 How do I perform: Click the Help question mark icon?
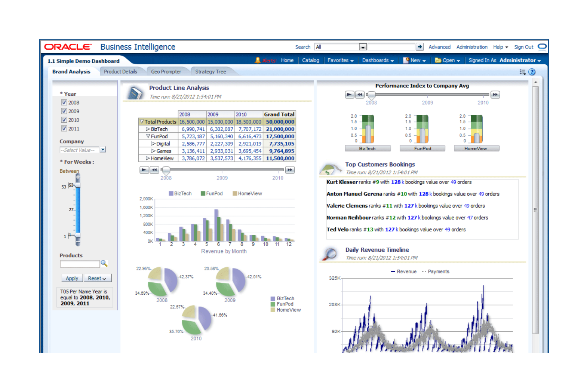[532, 71]
